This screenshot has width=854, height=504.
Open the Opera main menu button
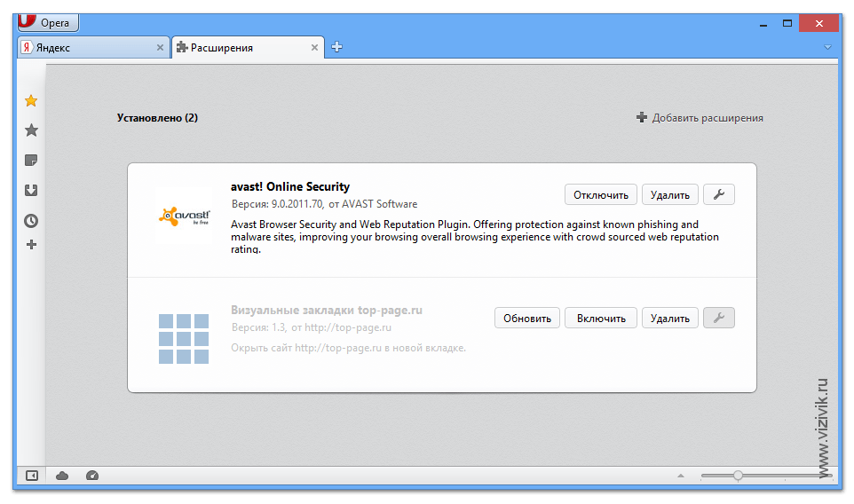pyautogui.click(x=48, y=22)
